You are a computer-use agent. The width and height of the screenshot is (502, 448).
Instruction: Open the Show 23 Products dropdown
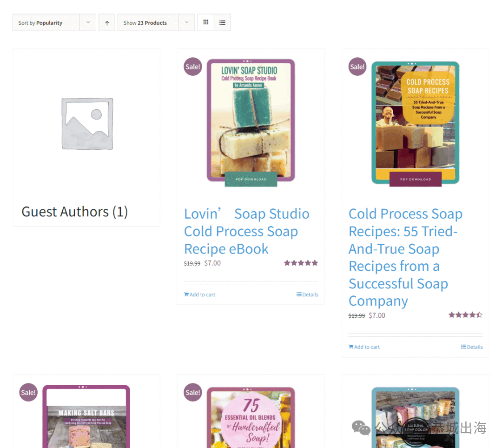[156, 22]
